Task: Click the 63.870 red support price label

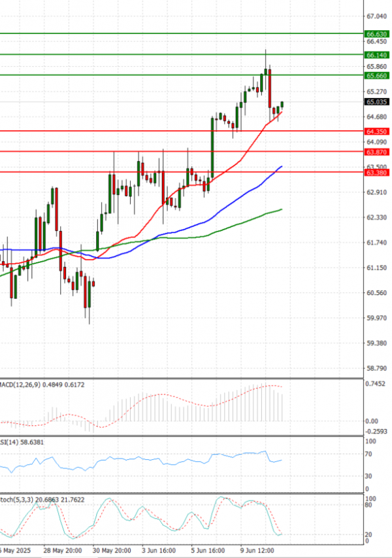Action: click(376, 152)
